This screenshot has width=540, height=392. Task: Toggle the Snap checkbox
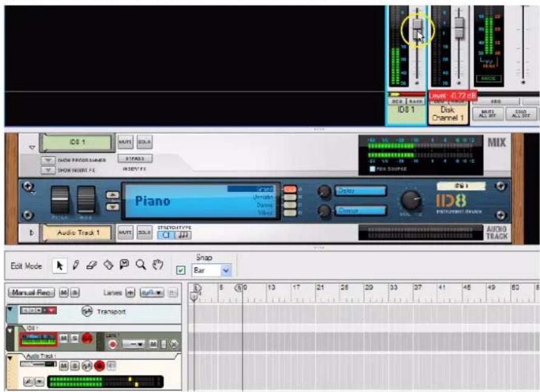180,270
